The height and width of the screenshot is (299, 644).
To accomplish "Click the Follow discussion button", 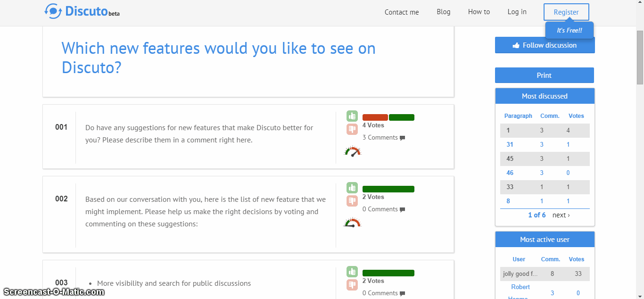I will pyautogui.click(x=545, y=45).
